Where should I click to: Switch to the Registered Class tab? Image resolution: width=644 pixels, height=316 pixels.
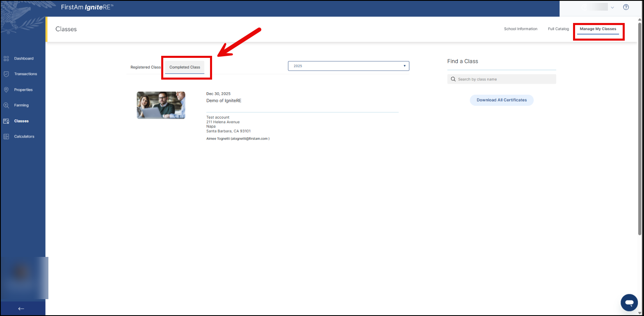pos(145,67)
